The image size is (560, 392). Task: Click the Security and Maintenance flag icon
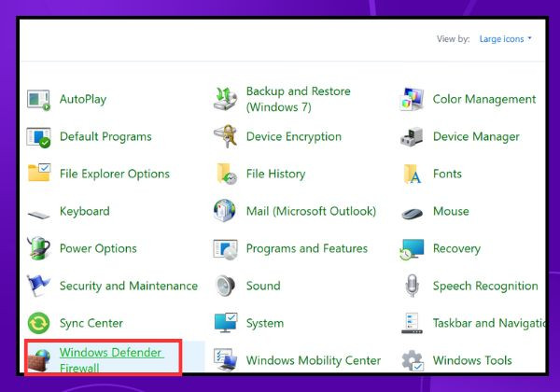pyautogui.click(x=38, y=286)
